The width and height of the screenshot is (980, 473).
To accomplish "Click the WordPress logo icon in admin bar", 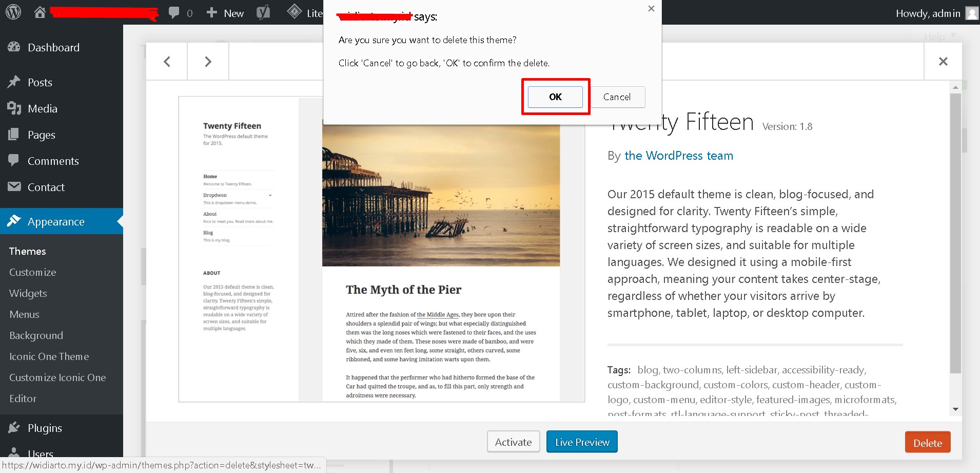I will [x=13, y=12].
